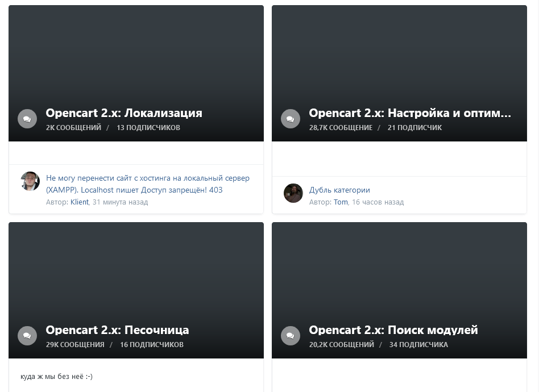Click the 28,7К сообщение count
The width and height of the screenshot is (539, 392).
(341, 127)
